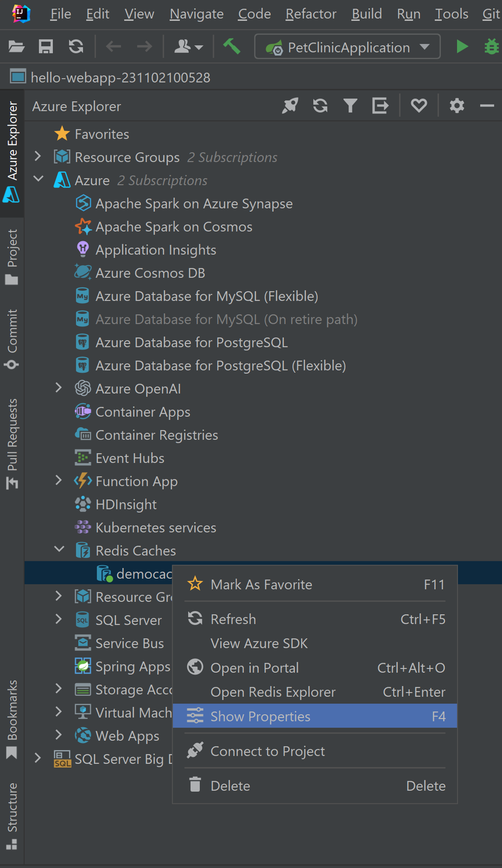The height and width of the screenshot is (868, 502).
Task: Click the sign out icon in Azure Explorer
Action: [380, 106]
